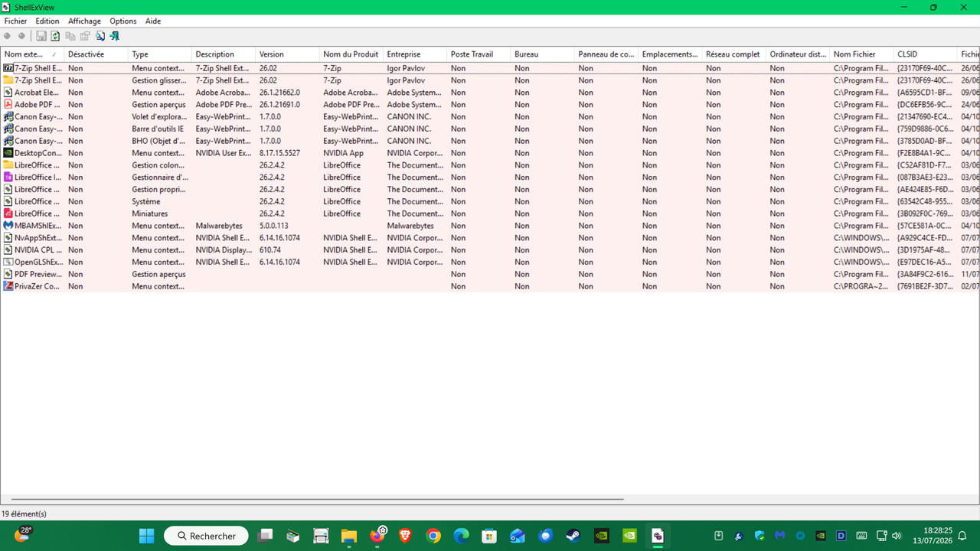Click the Adobe PDF Preview row icon
980x551 pixels.
[8, 105]
